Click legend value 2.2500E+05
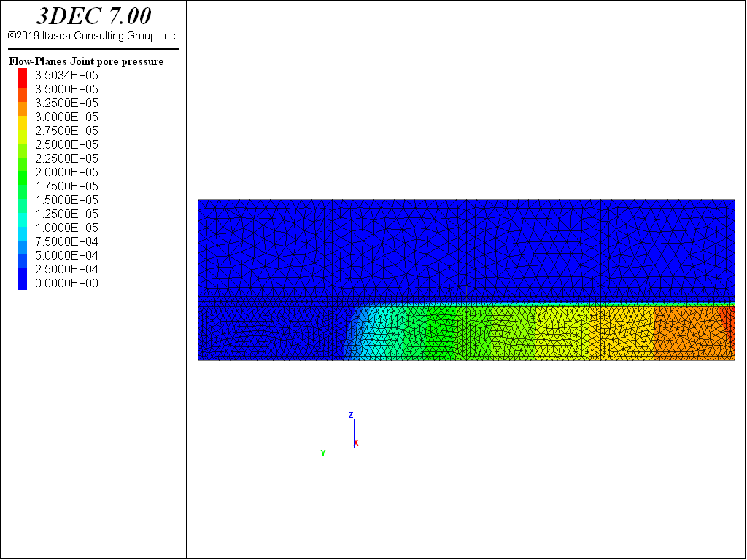747x560 pixels. (66, 158)
